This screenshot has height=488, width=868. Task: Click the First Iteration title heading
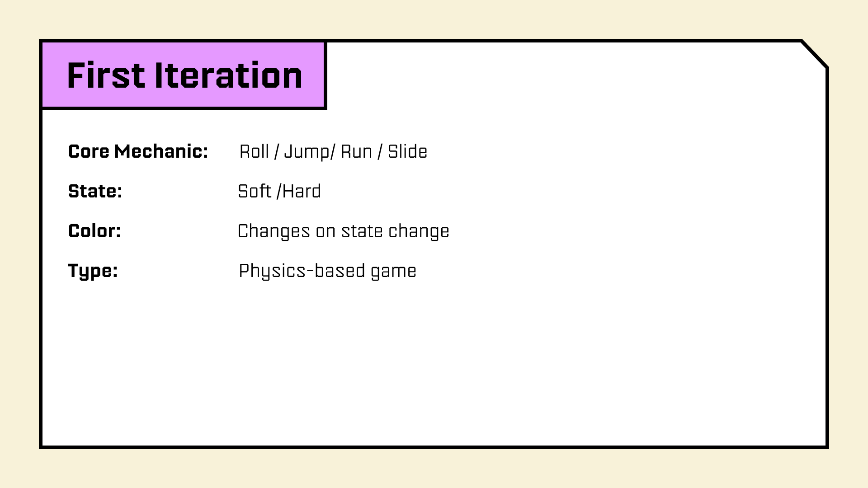click(x=184, y=75)
